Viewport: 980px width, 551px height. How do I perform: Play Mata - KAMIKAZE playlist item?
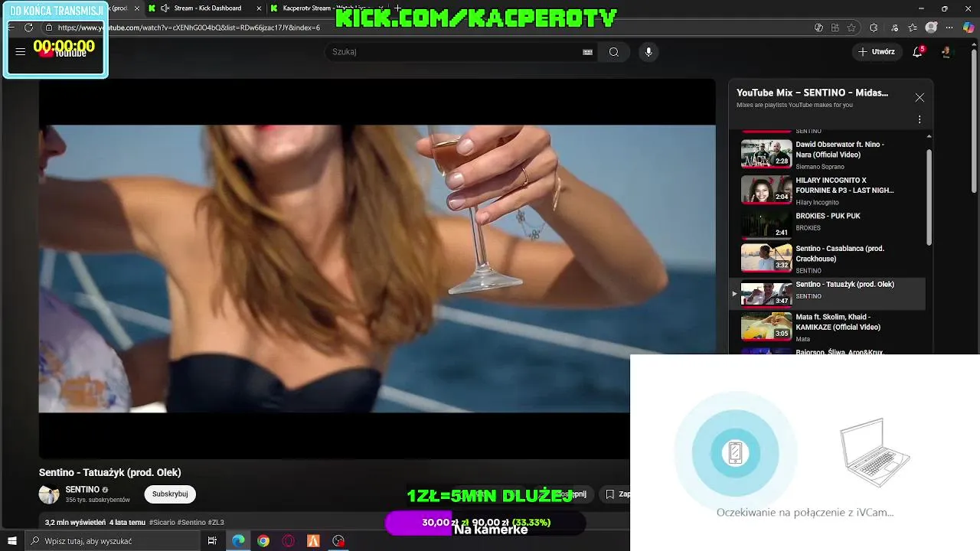point(833,327)
